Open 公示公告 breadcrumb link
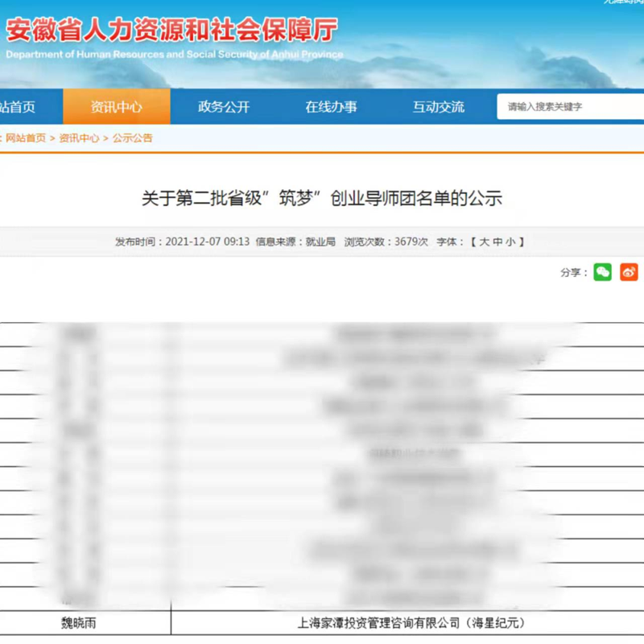 point(132,138)
